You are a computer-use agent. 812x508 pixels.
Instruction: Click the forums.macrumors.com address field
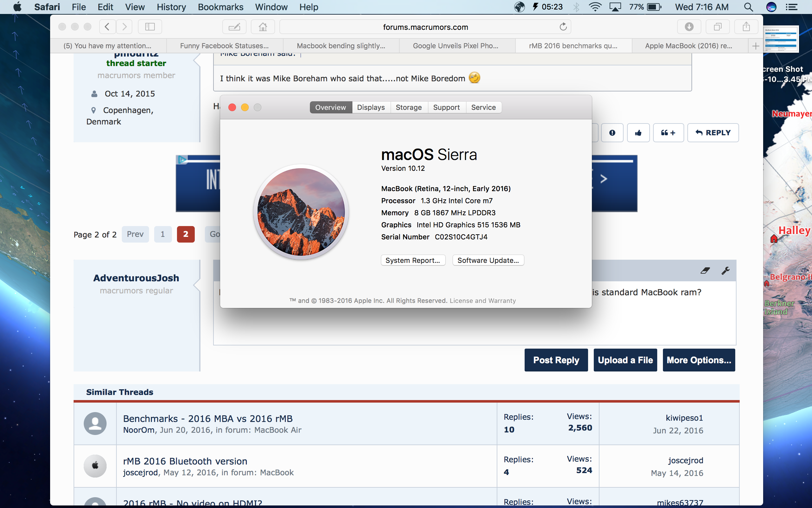click(x=425, y=27)
